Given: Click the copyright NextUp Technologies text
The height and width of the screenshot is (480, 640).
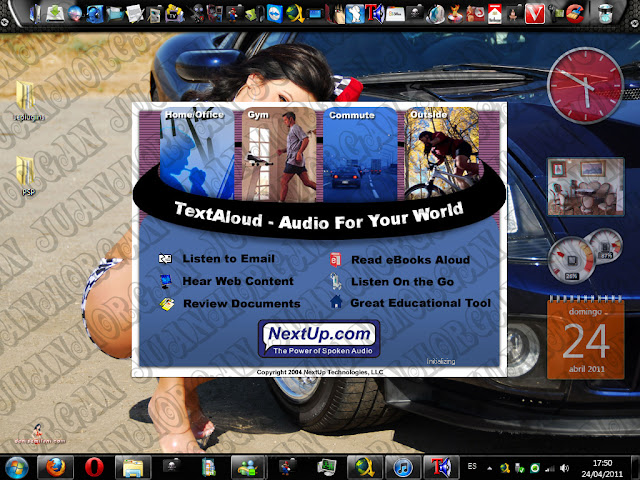Looking at the screenshot, I should (x=320, y=372).
